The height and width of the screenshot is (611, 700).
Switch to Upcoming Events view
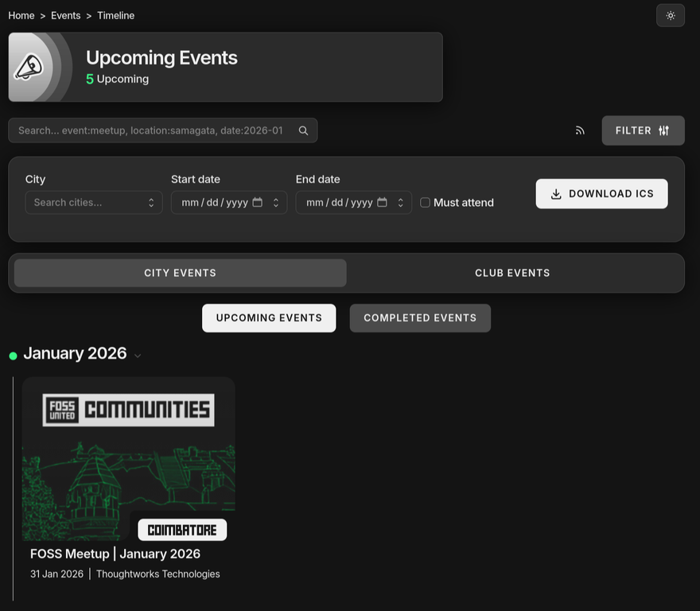point(269,317)
